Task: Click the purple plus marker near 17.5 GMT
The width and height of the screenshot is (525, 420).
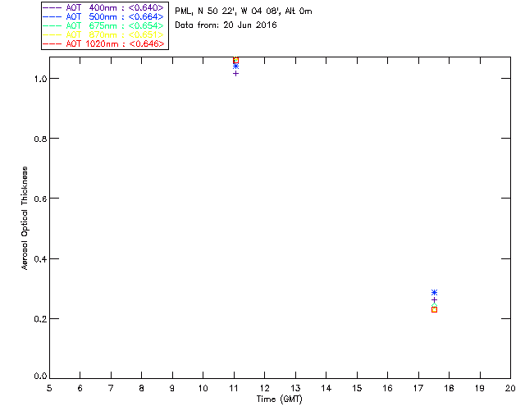Action: click(x=434, y=299)
